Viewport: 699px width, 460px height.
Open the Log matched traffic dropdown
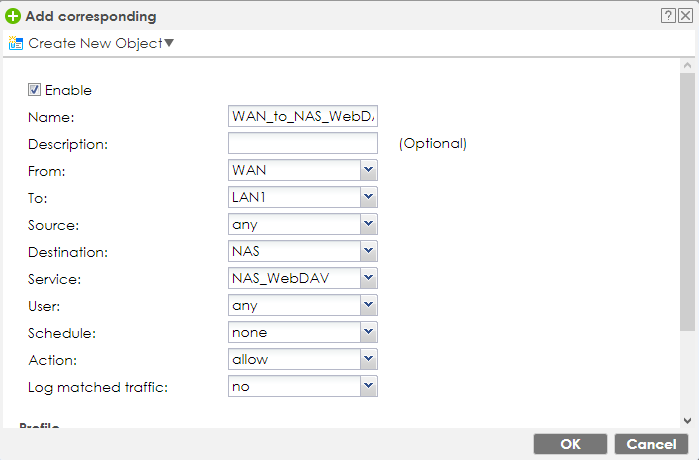(x=368, y=386)
